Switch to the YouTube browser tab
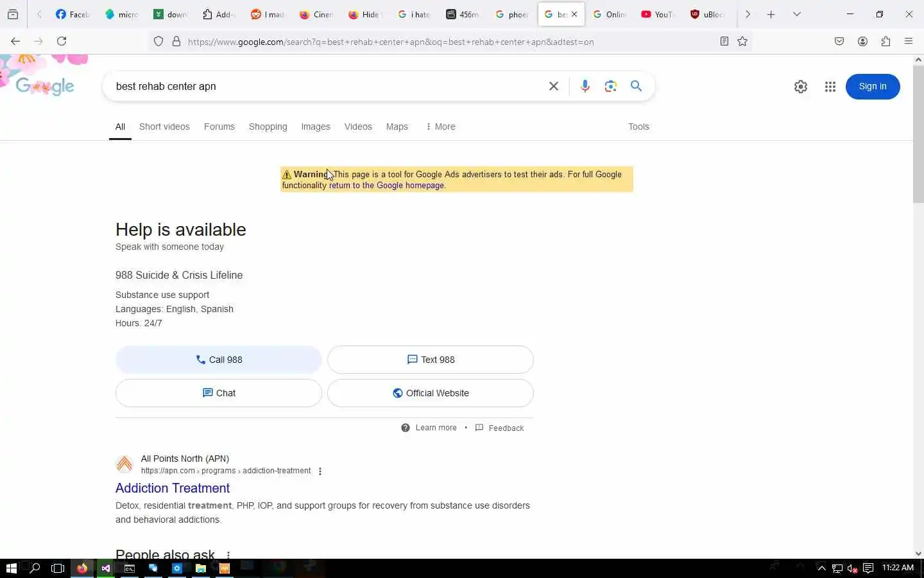This screenshot has height=578, width=924. (657, 14)
